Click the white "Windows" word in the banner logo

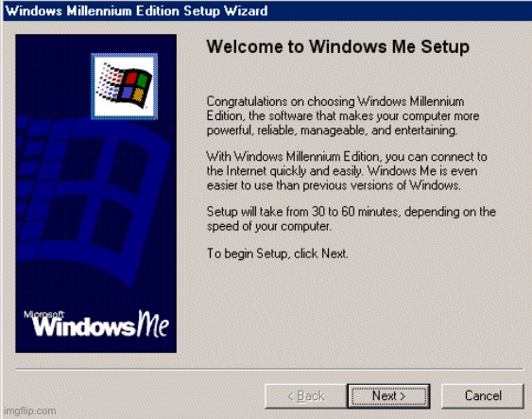pos(84,327)
